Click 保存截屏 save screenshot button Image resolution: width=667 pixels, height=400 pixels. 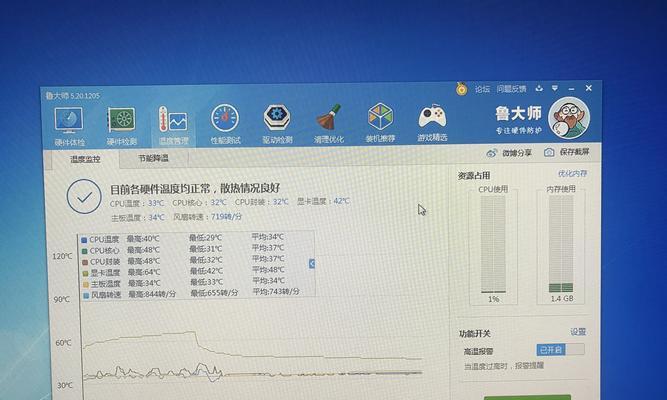567,152
